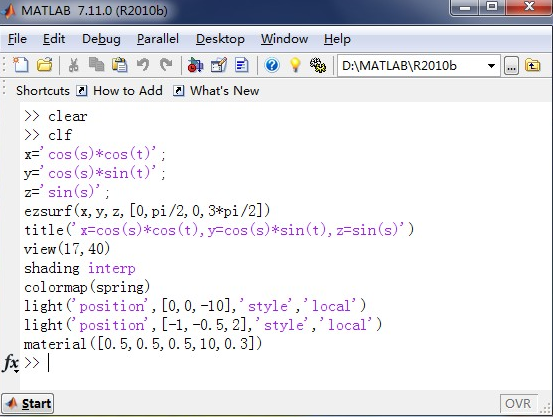Launch Simulink from the toolbar icon

click(195, 65)
